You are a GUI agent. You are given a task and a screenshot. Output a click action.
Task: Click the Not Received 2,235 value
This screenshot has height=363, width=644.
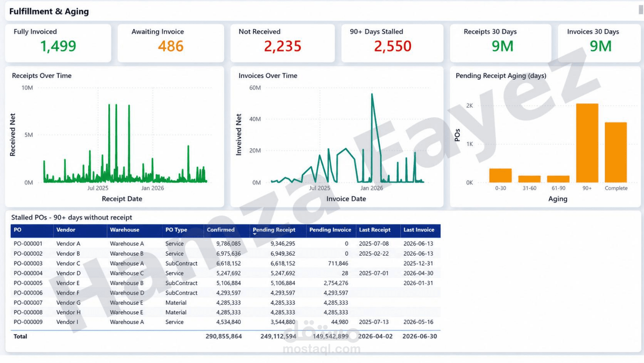pyautogui.click(x=282, y=46)
